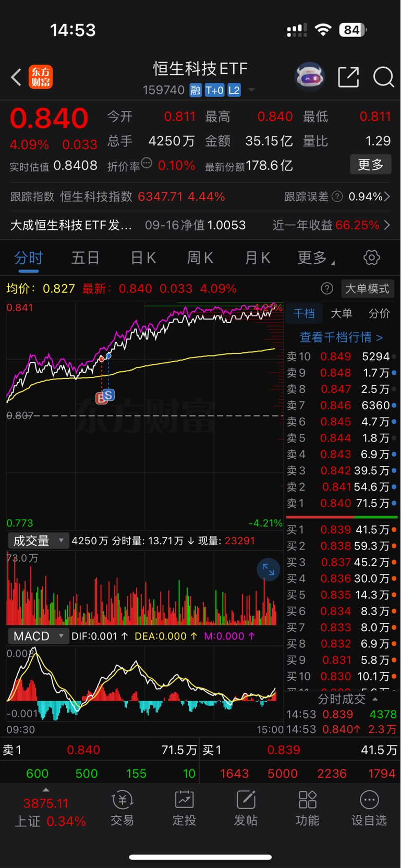This screenshot has width=401, height=868.
Task: Tap 设自选 add watchlist icon
Action: 369,809
